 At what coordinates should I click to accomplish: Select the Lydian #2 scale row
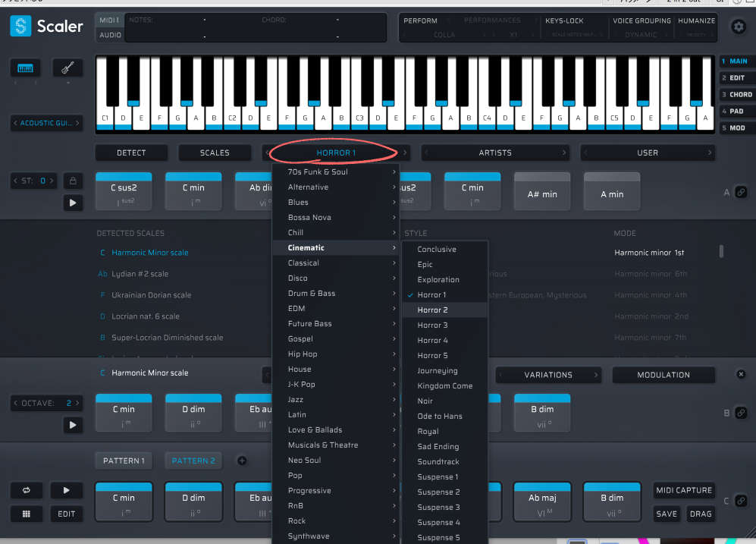click(140, 274)
